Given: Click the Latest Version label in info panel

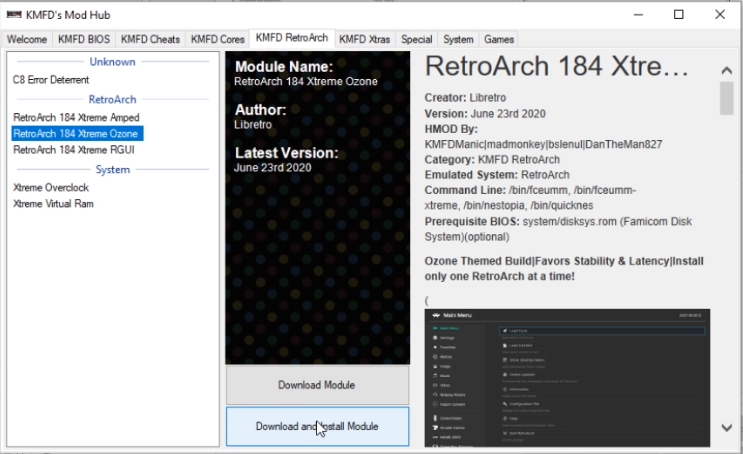Looking at the screenshot, I should click(286, 153).
